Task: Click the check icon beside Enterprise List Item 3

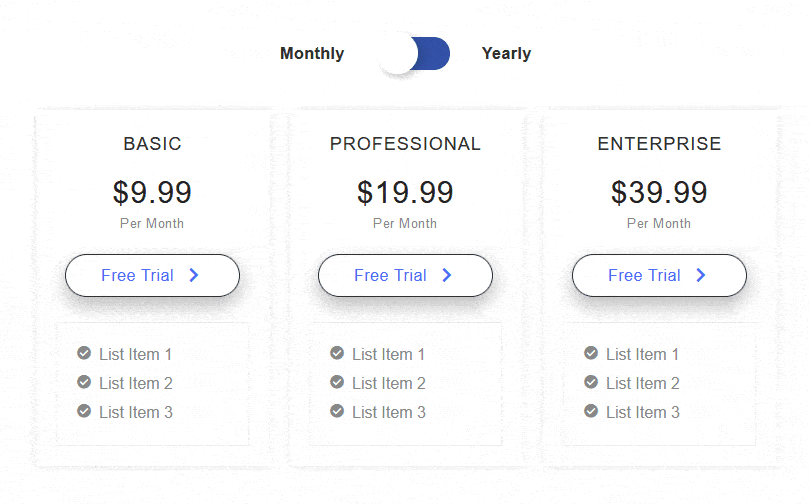Action: click(591, 411)
